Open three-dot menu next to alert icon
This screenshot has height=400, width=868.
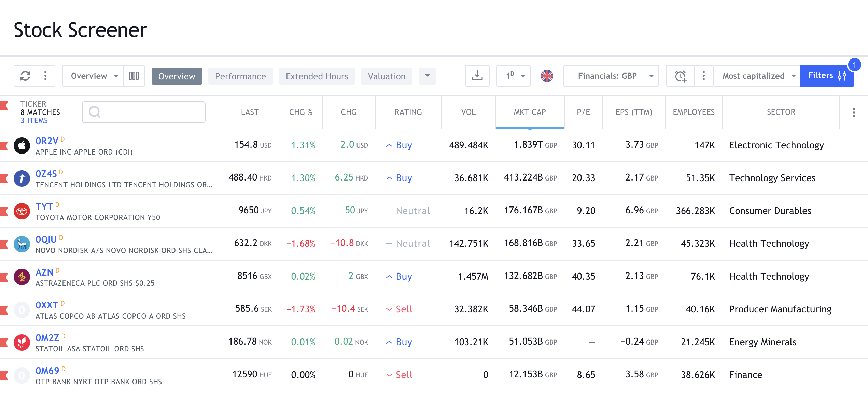[703, 76]
